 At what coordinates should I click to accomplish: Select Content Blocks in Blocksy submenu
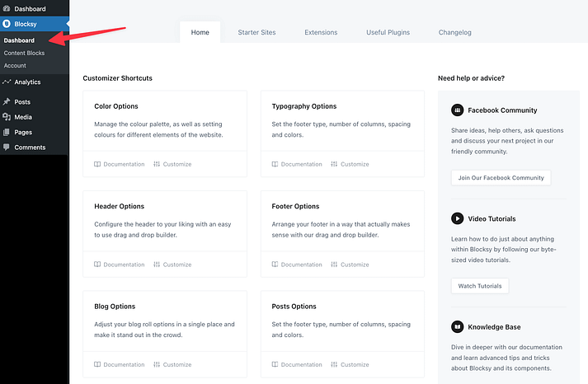24,53
